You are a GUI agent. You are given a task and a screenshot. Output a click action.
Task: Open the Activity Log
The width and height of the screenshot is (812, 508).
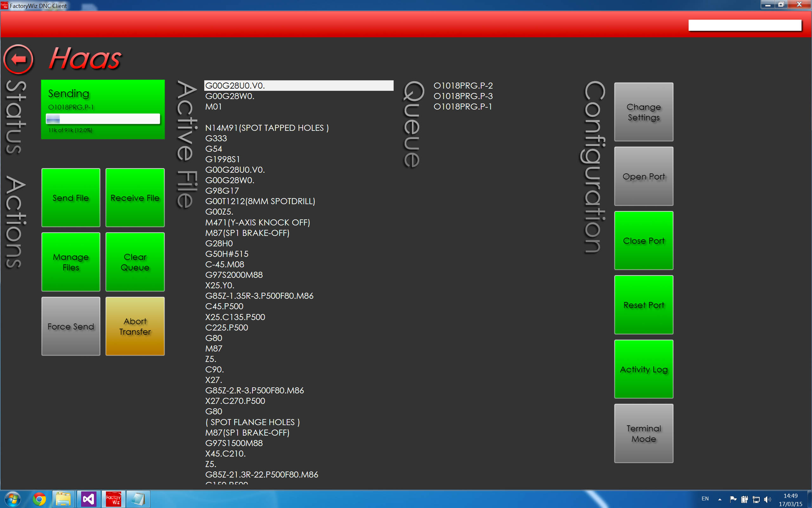pyautogui.click(x=644, y=369)
